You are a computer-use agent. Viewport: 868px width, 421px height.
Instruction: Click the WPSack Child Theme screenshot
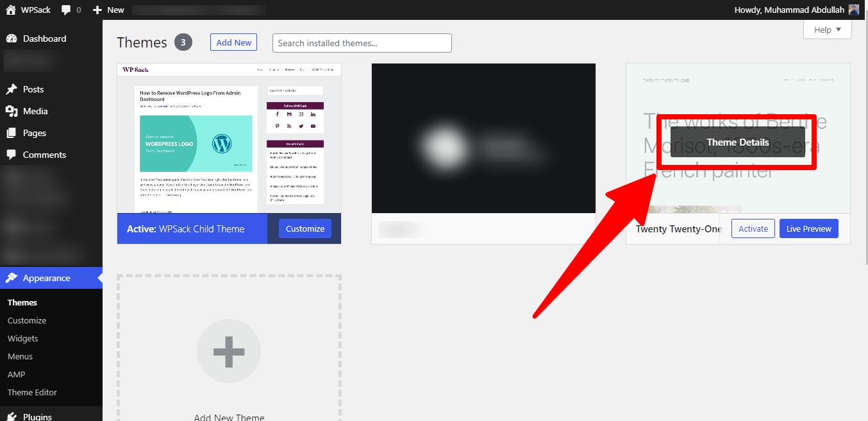[x=229, y=138]
